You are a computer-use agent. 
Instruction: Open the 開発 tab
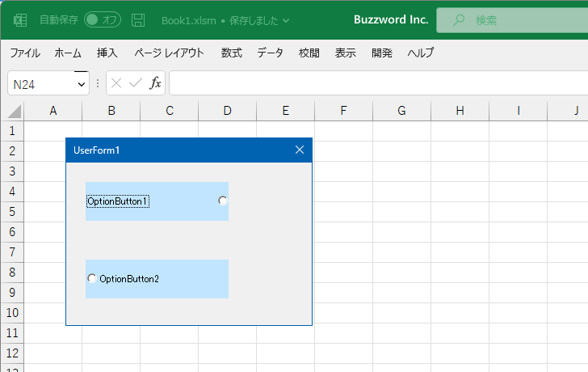pyautogui.click(x=382, y=53)
